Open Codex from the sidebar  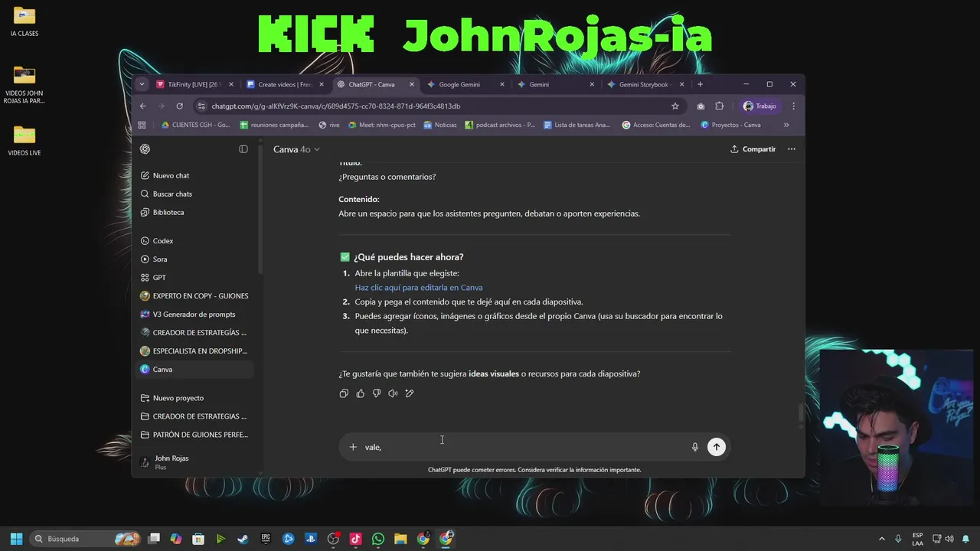coord(163,241)
